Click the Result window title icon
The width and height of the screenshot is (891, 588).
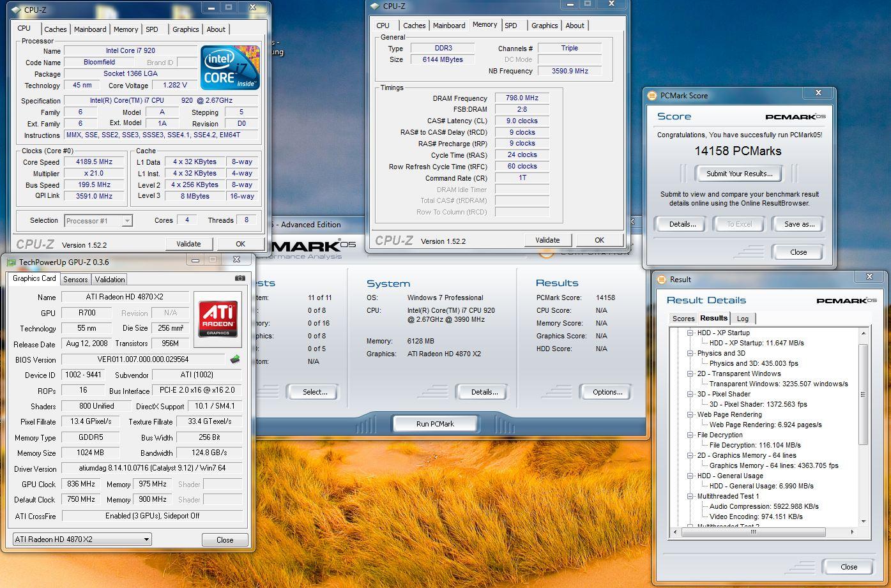pos(662,279)
